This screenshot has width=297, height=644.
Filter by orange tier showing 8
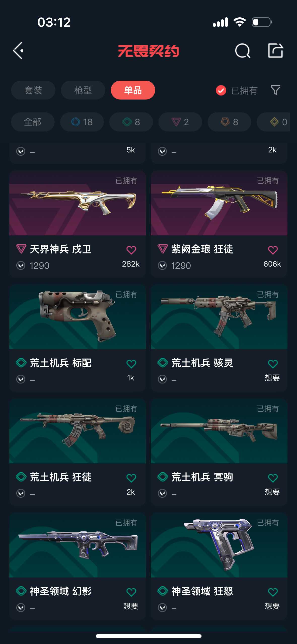point(229,122)
